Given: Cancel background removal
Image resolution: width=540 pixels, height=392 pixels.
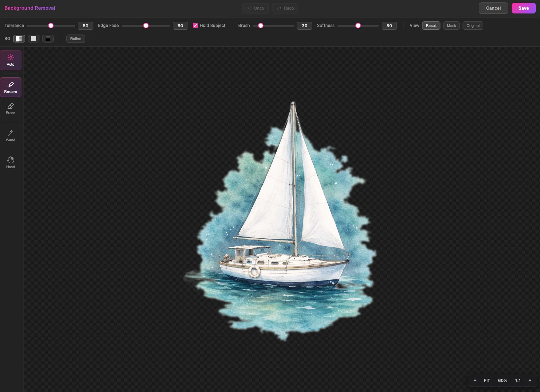Looking at the screenshot, I should pos(493,8).
